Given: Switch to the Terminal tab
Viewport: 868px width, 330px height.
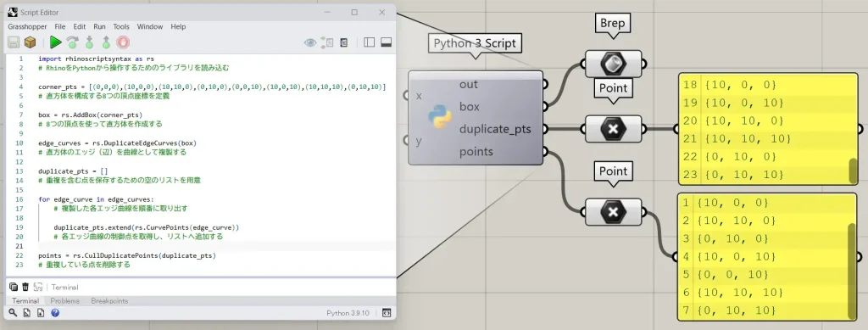Looking at the screenshot, I should pos(25,300).
